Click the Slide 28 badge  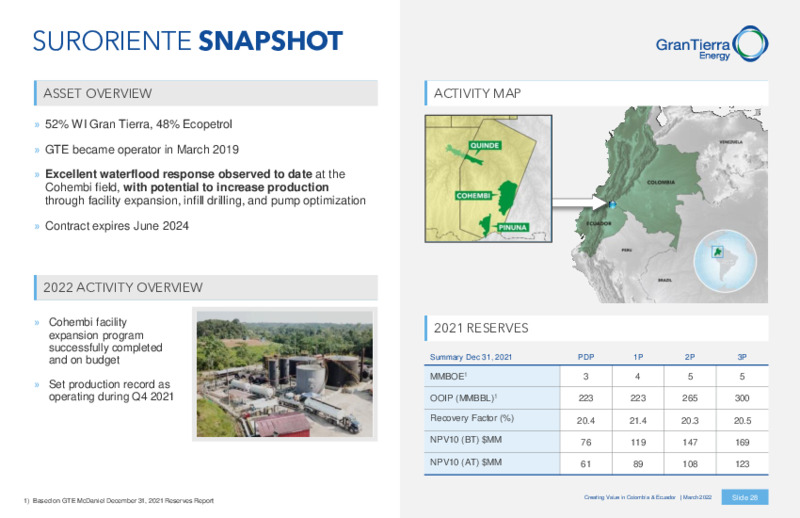tap(745, 497)
